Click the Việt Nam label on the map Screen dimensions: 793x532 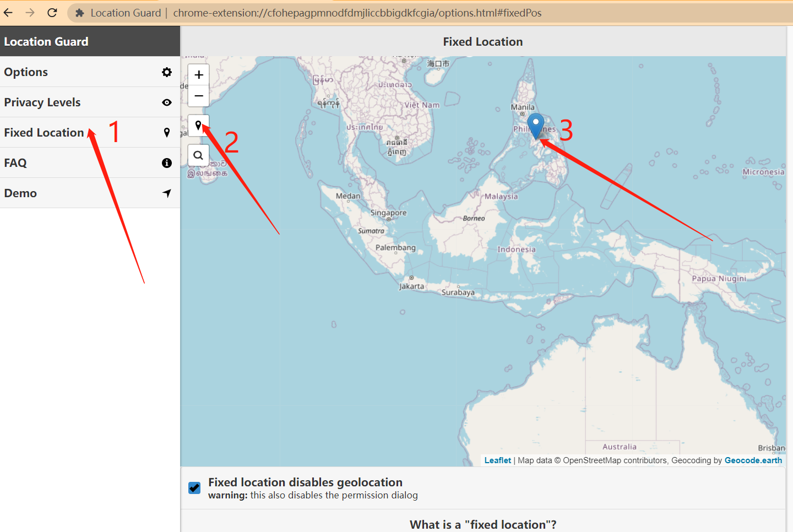[422, 105]
